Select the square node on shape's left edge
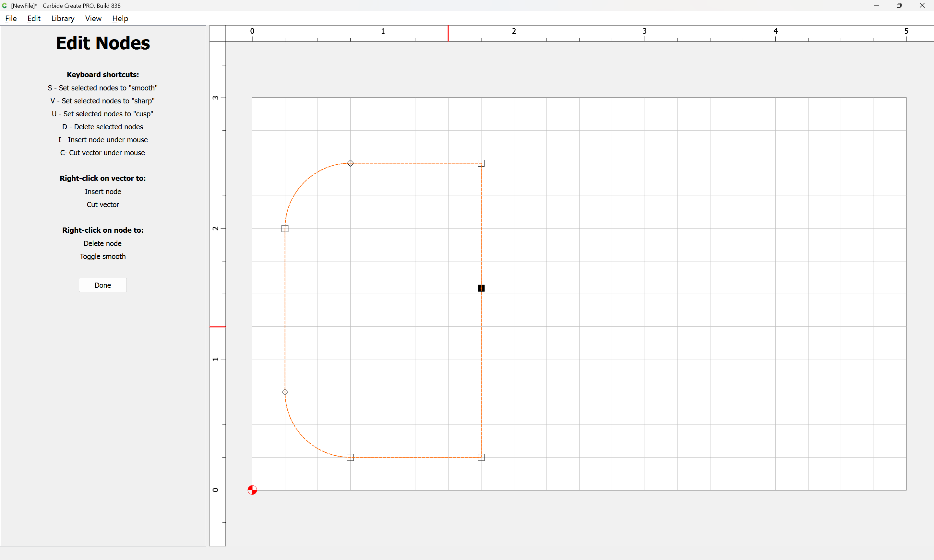Image resolution: width=934 pixels, height=560 pixels. 285,228
